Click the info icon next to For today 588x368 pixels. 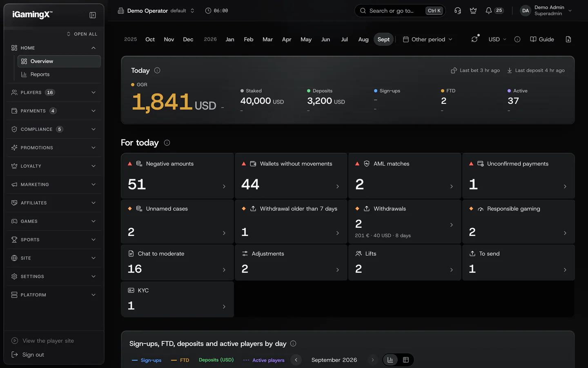167,143
